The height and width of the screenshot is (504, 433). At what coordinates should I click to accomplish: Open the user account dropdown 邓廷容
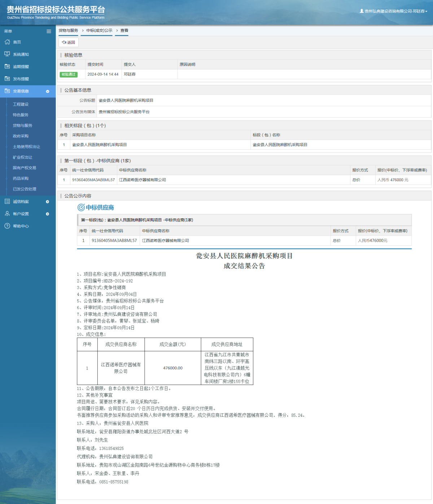click(394, 11)
